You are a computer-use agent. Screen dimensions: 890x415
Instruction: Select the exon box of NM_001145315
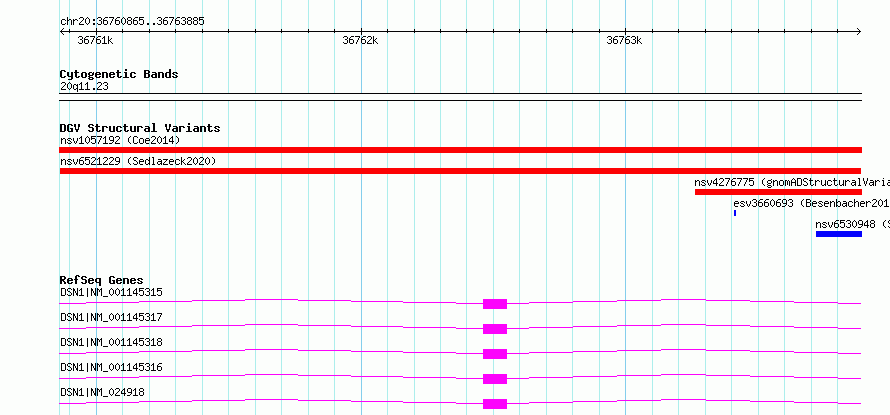pyautogui.click(x=495, y=304)
